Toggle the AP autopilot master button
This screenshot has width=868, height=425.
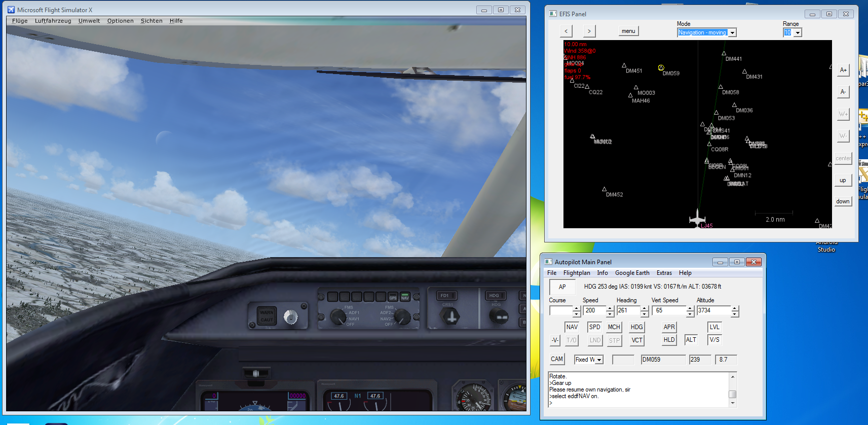[562, 287]
